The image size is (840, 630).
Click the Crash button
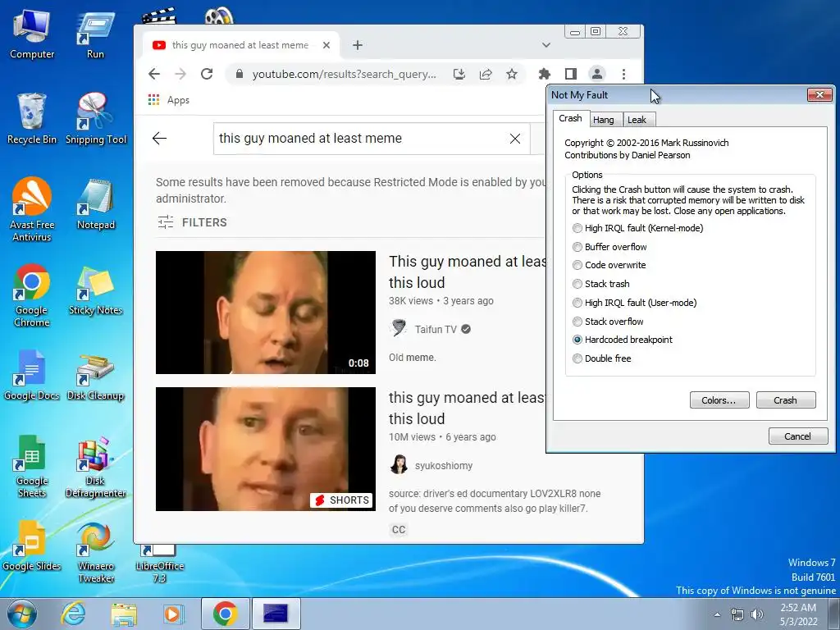pos(785,400)
